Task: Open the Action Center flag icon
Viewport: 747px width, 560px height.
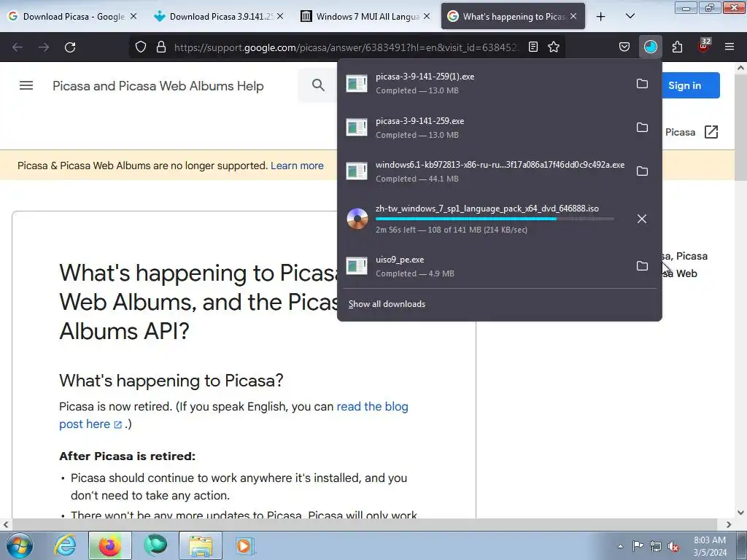Action: pos(638,546)
